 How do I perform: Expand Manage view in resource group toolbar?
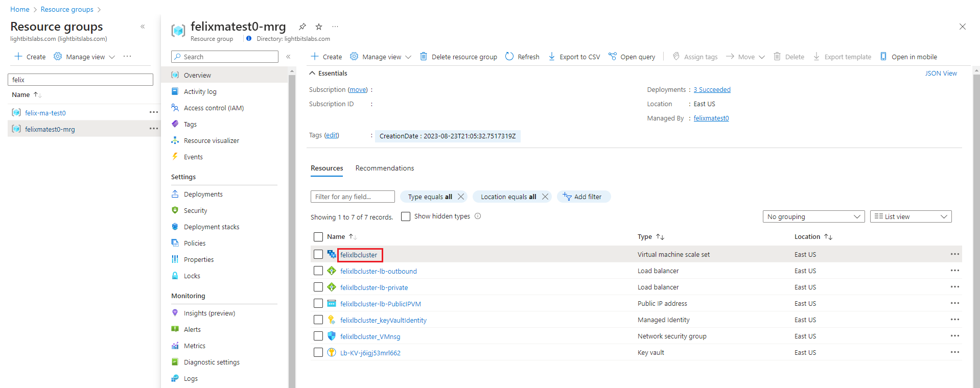(381, 57)
